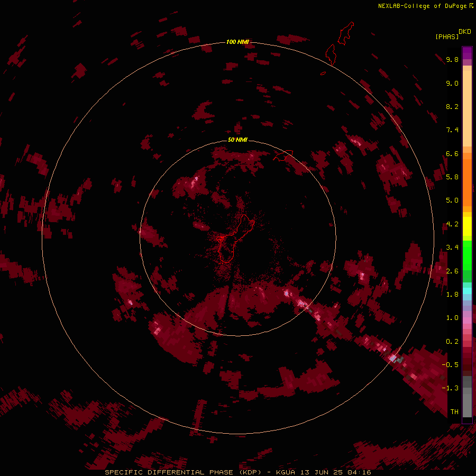Viewport: 476px width, 476px height.
Task: Select the 5.8 legend value
Action: point(452,177)
